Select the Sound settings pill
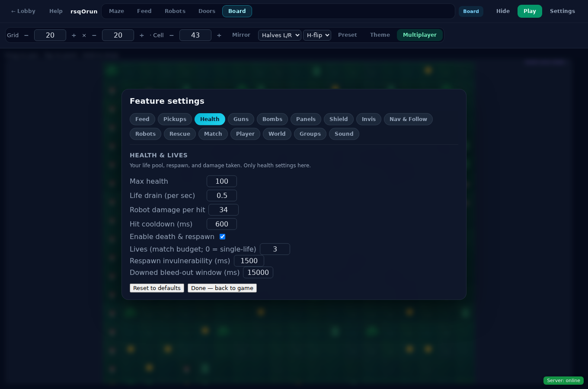This screenshot has height=389, width=588. [x=344, y=134]
